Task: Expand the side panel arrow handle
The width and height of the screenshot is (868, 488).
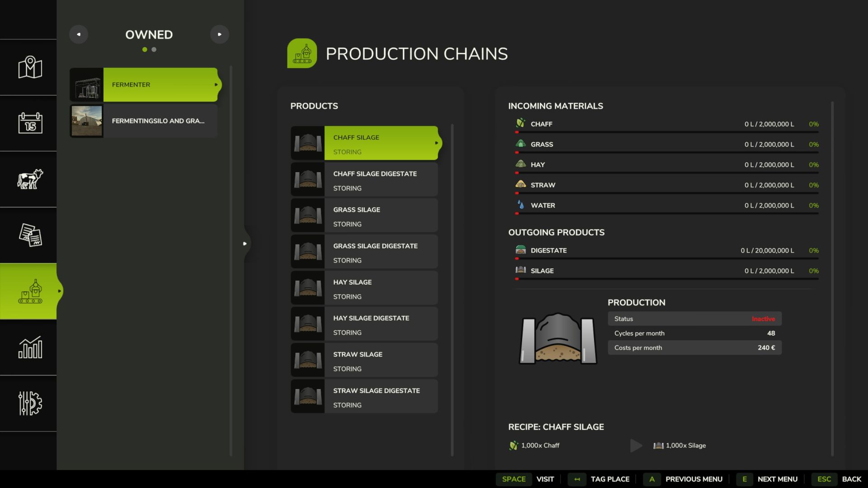Action: (245, 244)
